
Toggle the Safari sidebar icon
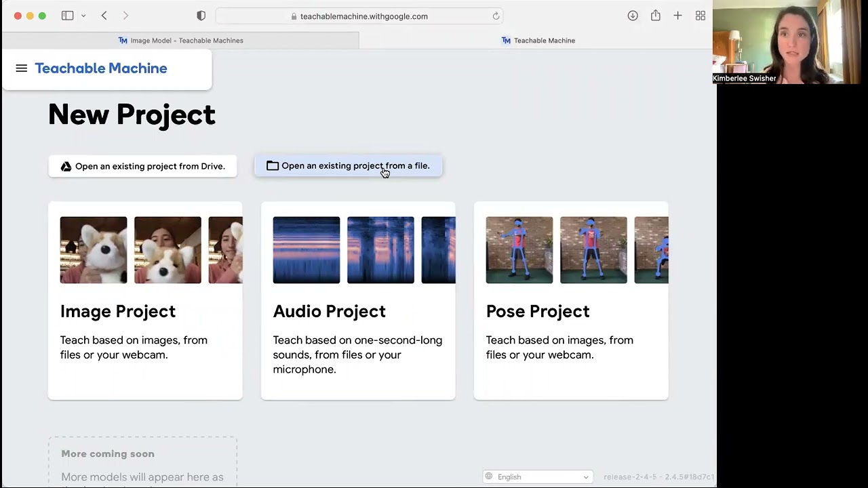(67, 16)
